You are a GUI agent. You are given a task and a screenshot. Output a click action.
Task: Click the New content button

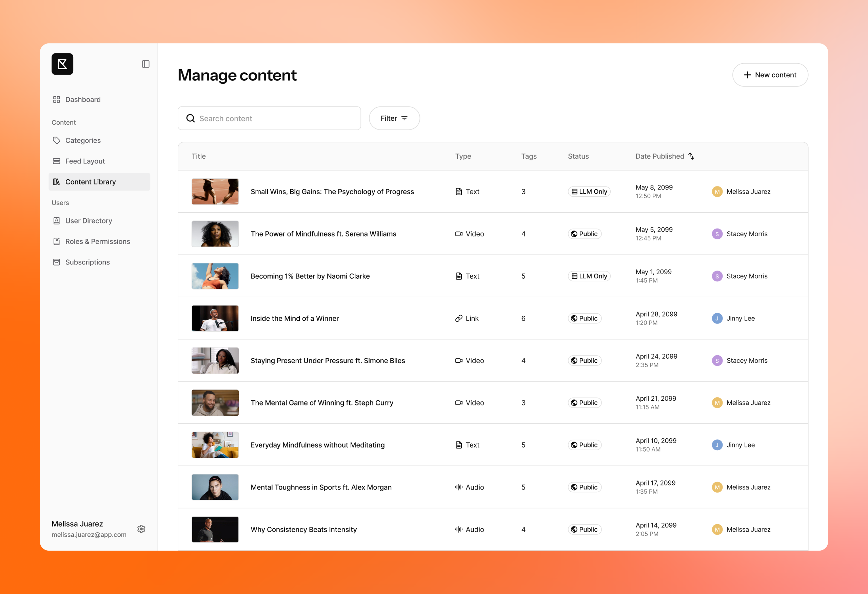tap(770, 75)
